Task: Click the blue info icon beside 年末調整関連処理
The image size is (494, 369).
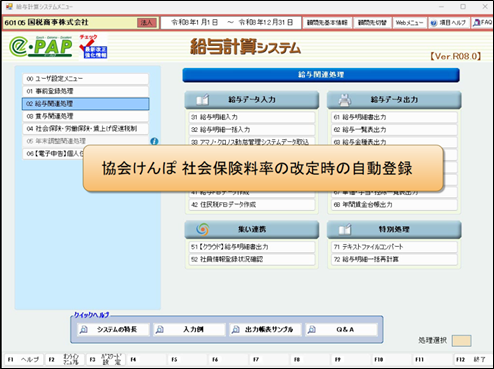Action: click(154, 141)
